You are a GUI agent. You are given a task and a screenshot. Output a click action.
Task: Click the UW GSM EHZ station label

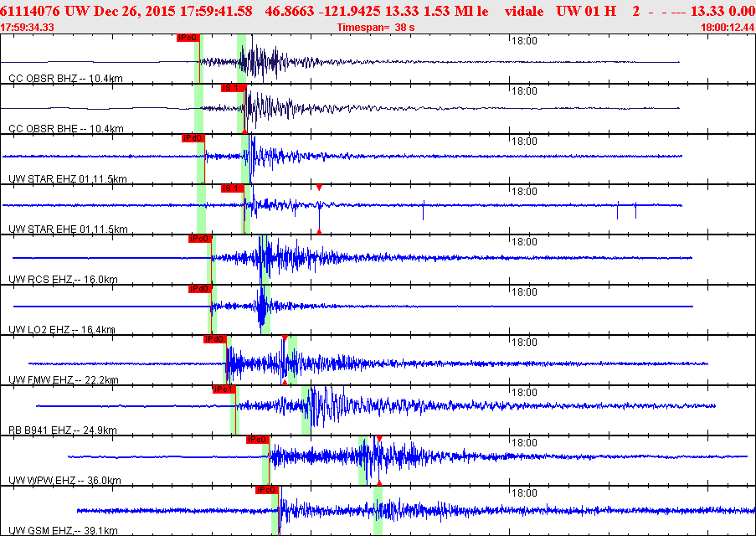63,530
